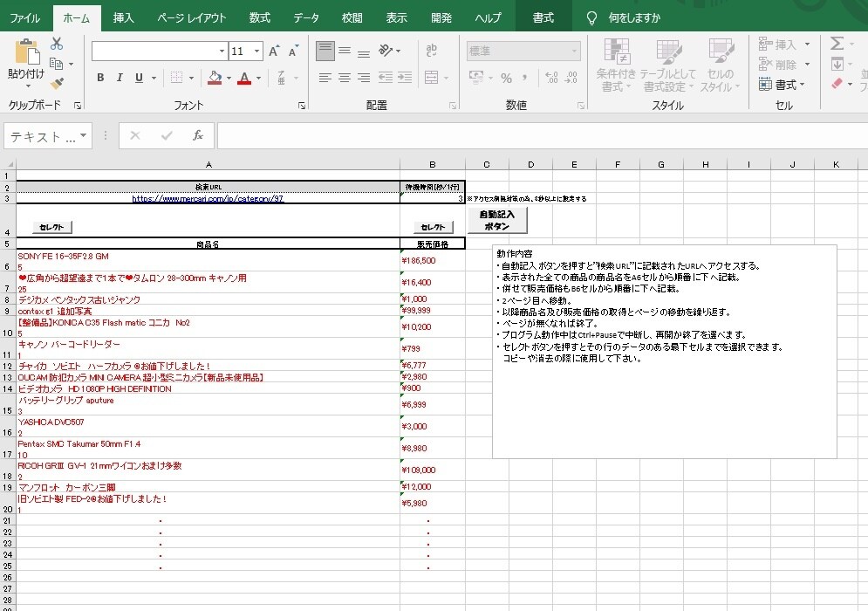Click the 自動記入ボタン button
This screenshot has height=611, width=868.
497,220
